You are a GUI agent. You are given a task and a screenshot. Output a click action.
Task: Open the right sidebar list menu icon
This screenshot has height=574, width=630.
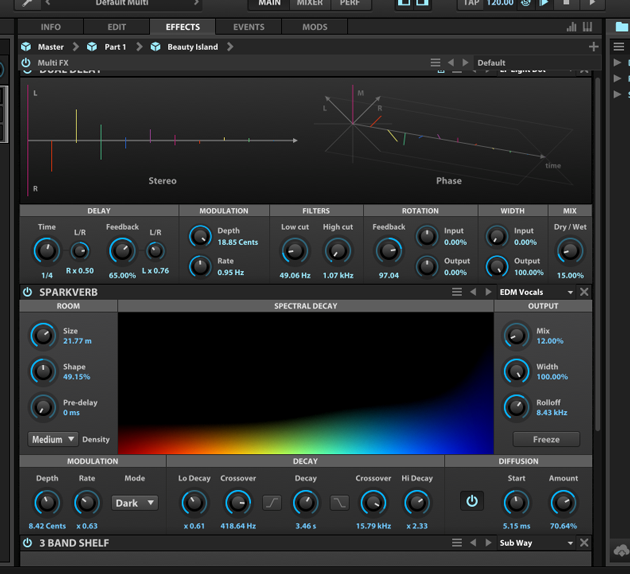coord(619,47)
